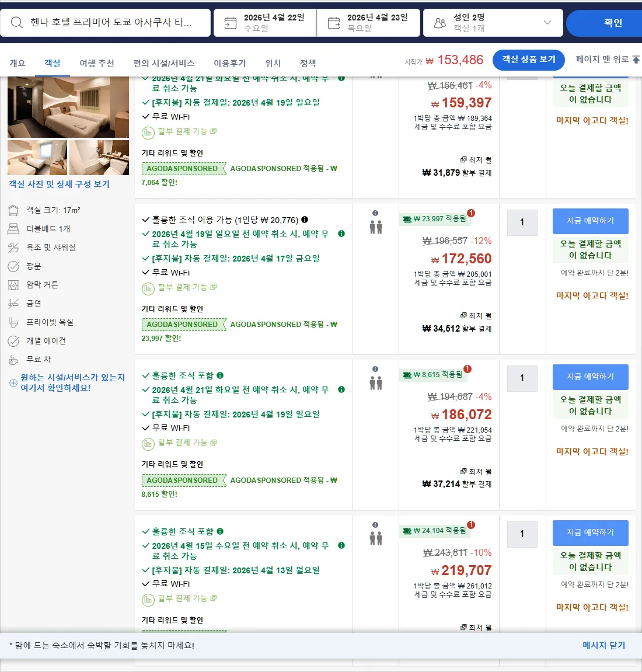The image size is (642, 672).
Task: Click 페이지 맨 위로 link
Action: coord(602,59)
